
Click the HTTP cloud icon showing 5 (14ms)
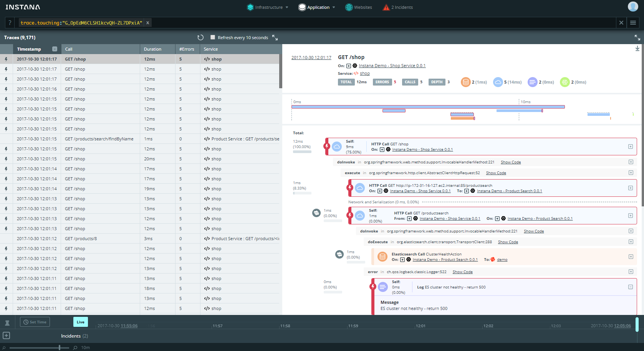(498, 82)
